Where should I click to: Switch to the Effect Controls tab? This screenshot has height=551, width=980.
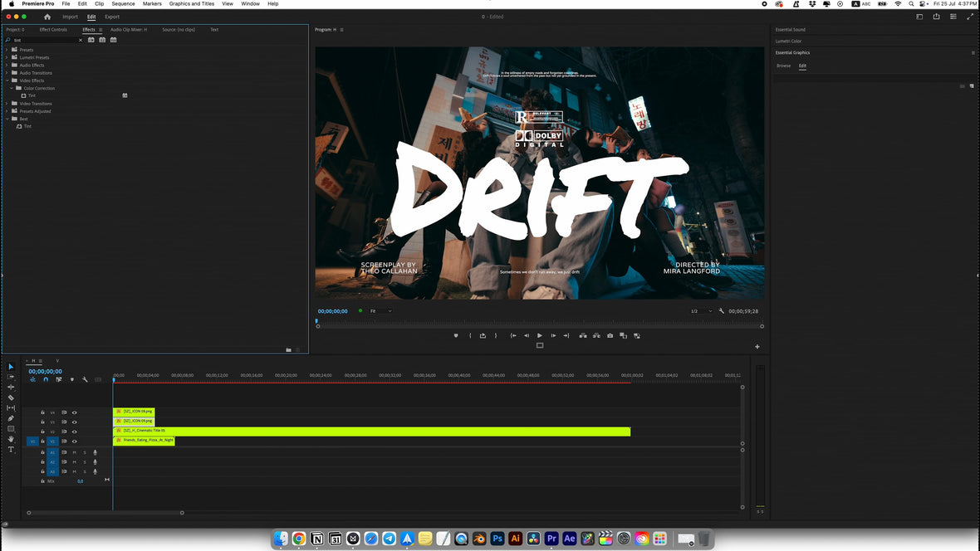tap(53, 30)
